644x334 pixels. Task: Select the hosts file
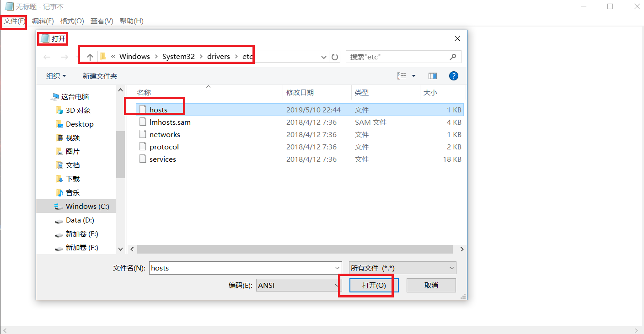click(x=300, y=110)
